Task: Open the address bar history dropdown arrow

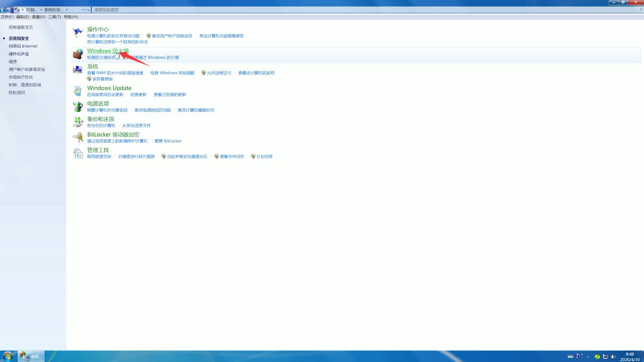Action: click(x=83, y=10)
